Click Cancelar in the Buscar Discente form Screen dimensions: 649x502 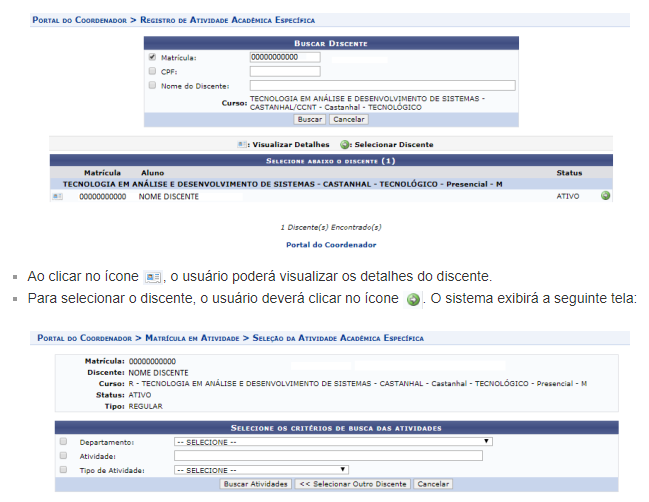[349, 119]
